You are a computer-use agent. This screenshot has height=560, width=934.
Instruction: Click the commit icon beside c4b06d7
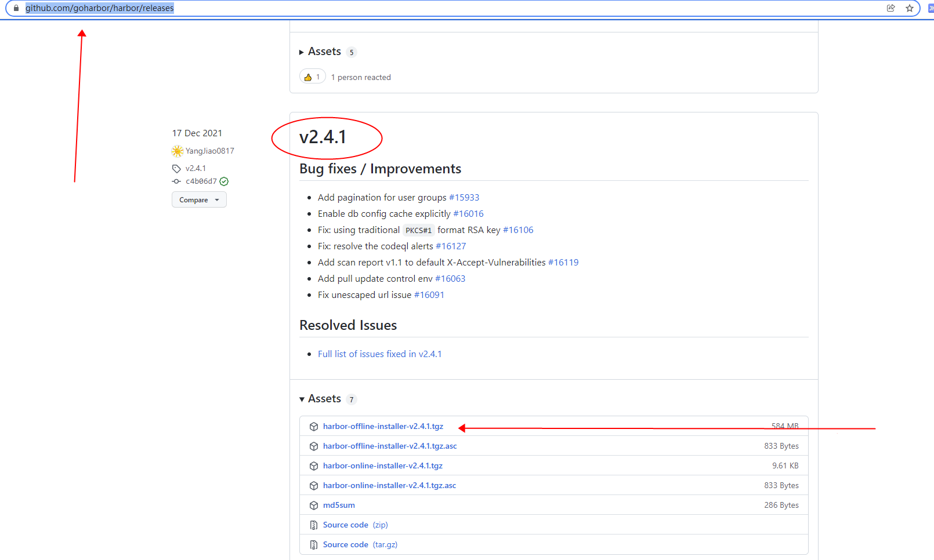pyautogui.click(x=176, y=181)
